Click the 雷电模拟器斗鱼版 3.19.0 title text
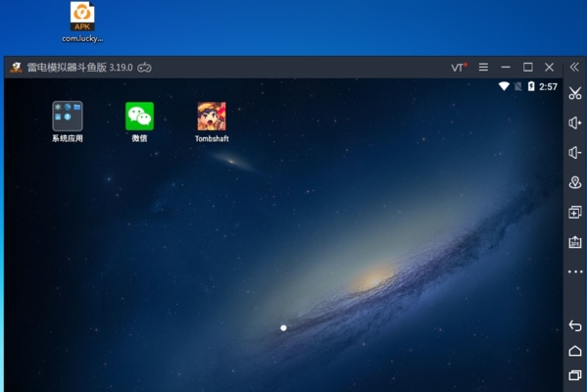This screenshot has width=587, height=392. pyautogui.click(x=79, y=68)
